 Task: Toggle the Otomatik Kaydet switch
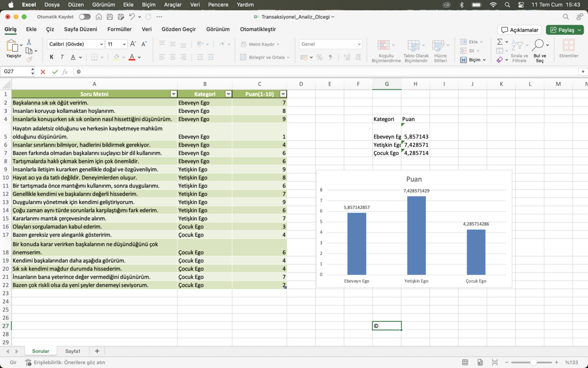coord(85,17)
